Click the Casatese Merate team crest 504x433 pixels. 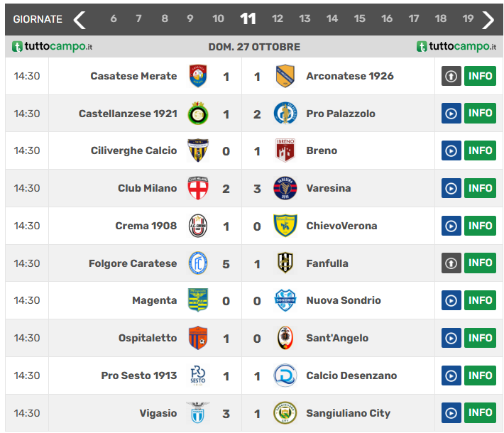tap(198, 76)
